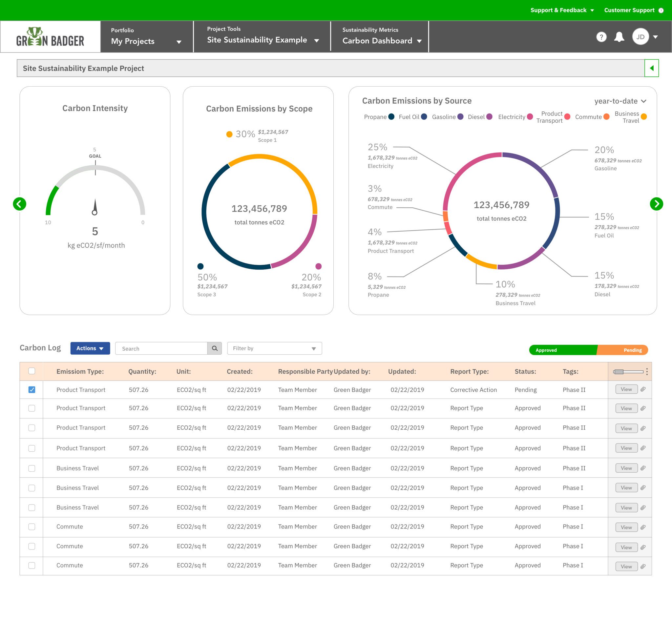
Task: Click the help question mark icon
Action: (601, 37)
